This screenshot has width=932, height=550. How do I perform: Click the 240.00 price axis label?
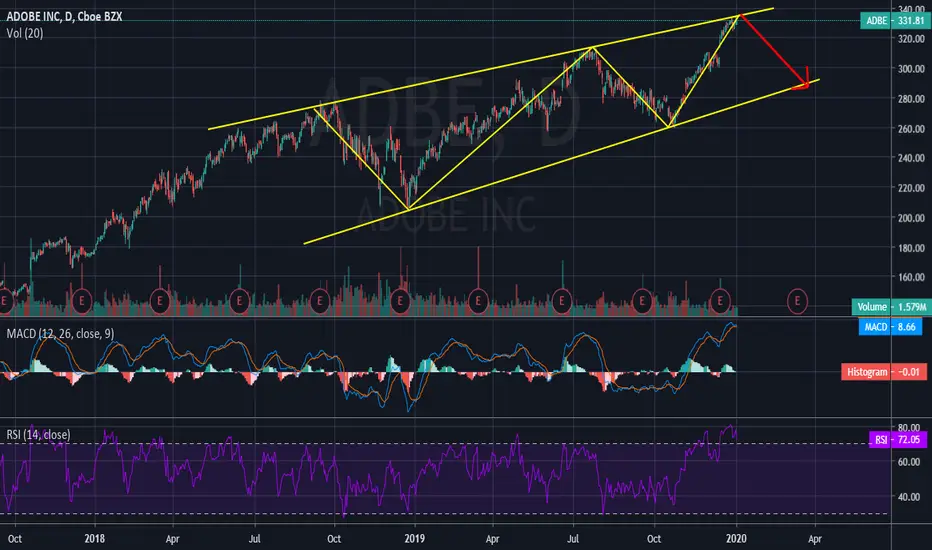click(911, 158)
